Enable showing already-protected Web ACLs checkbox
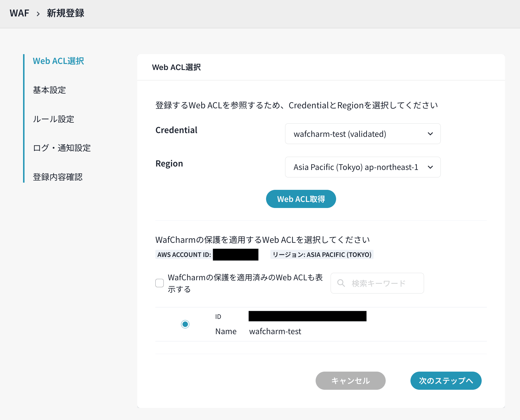 [x=160, y=283]
